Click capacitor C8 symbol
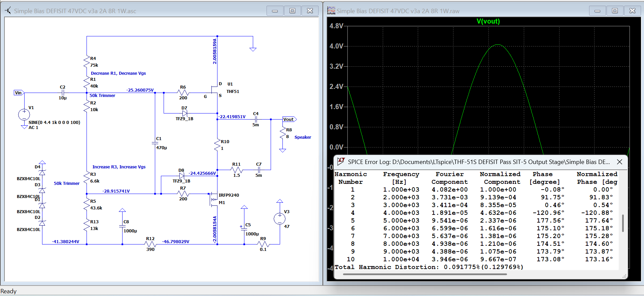 click(x=122, y=226)
